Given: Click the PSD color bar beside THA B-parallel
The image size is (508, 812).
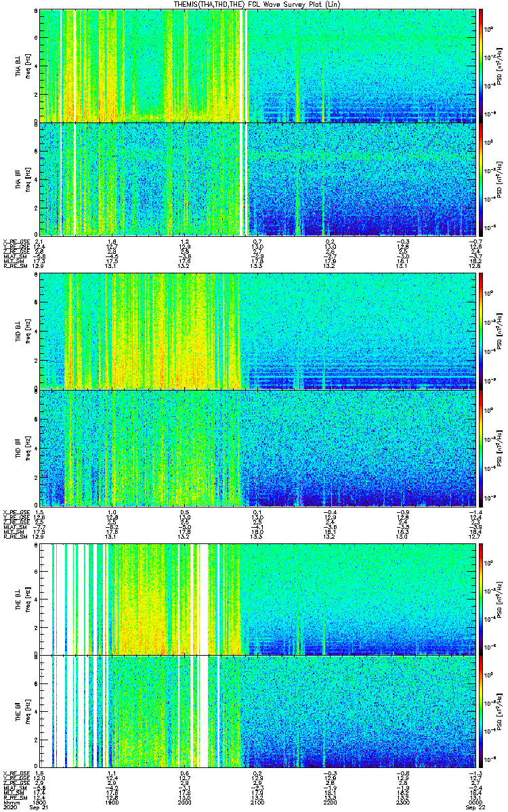Looking at the screenshot, I should click(x=481, y=179).
